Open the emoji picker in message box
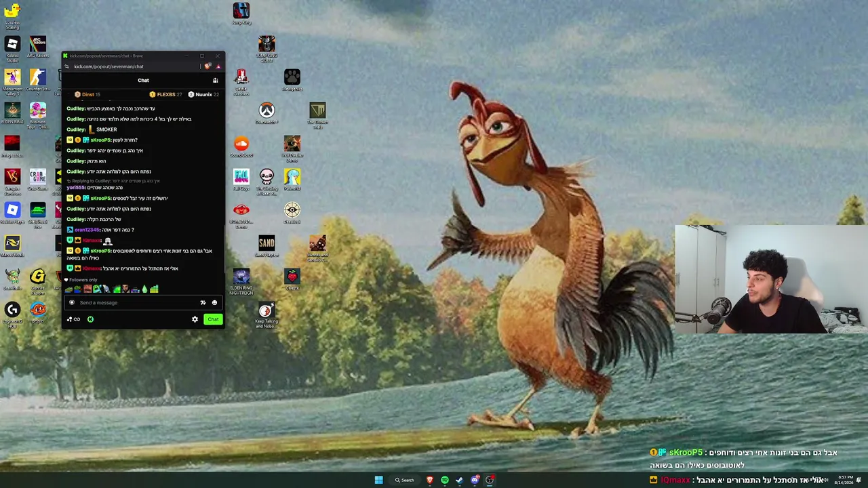 214,302
